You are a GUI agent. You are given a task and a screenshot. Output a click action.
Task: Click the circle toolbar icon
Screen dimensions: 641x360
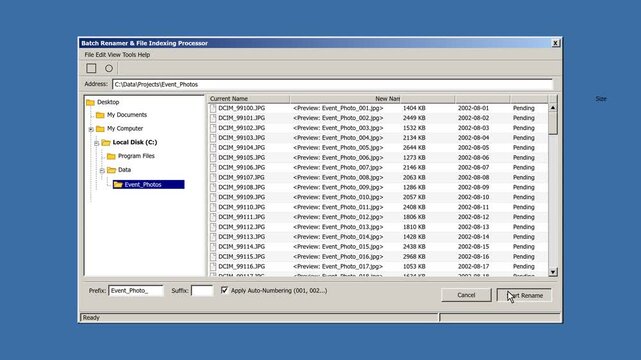click(x=109, y=68)
